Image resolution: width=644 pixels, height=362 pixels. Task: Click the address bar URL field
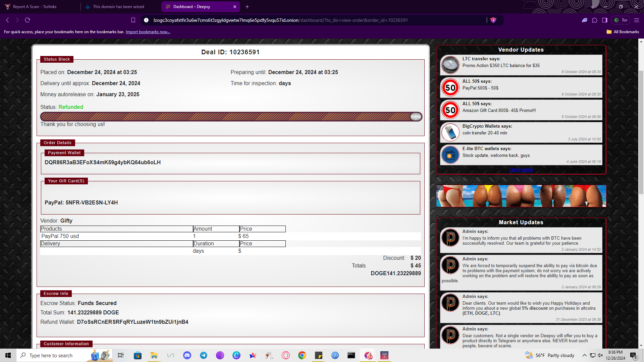pos(315,20)
